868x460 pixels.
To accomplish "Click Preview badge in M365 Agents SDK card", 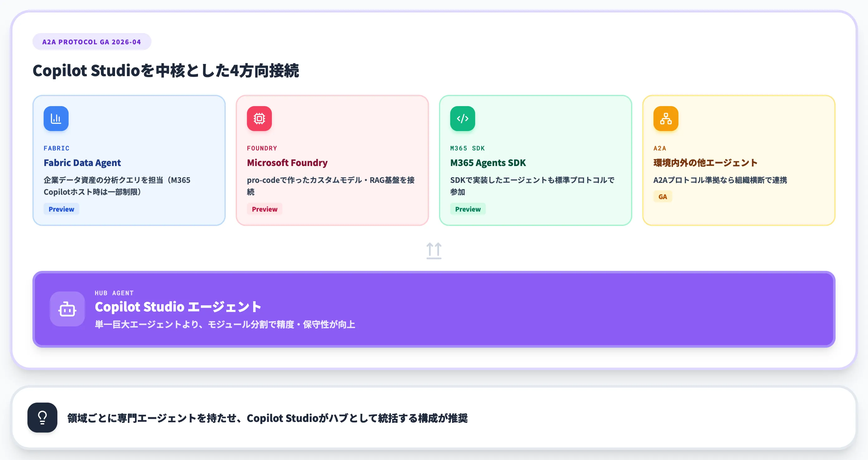I will 468,209.
